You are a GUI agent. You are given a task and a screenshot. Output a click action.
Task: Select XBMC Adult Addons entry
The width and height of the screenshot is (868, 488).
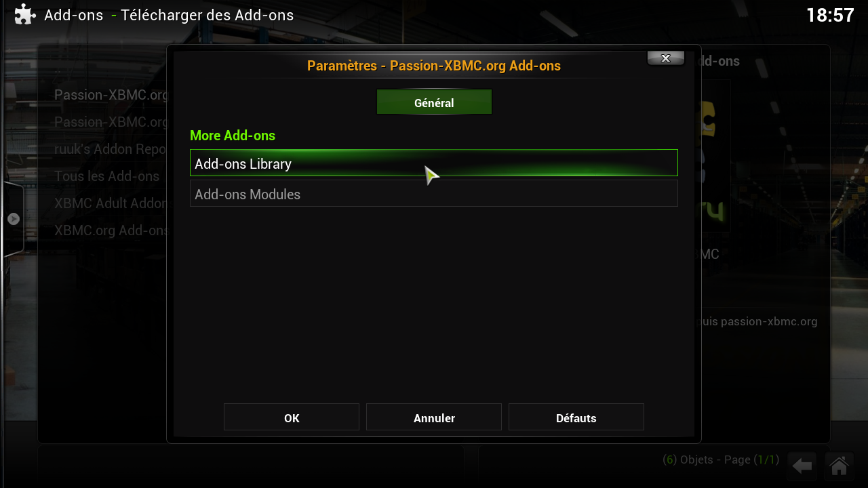111,203
